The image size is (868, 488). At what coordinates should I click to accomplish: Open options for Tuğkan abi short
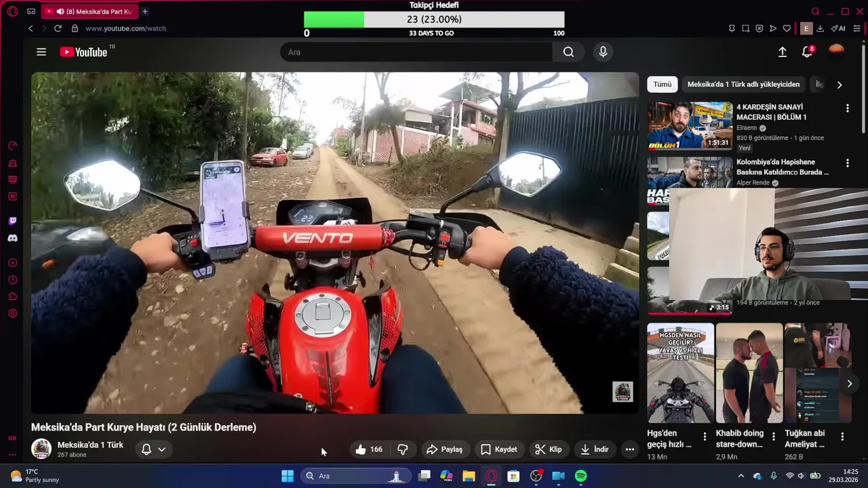click(842, 437)
